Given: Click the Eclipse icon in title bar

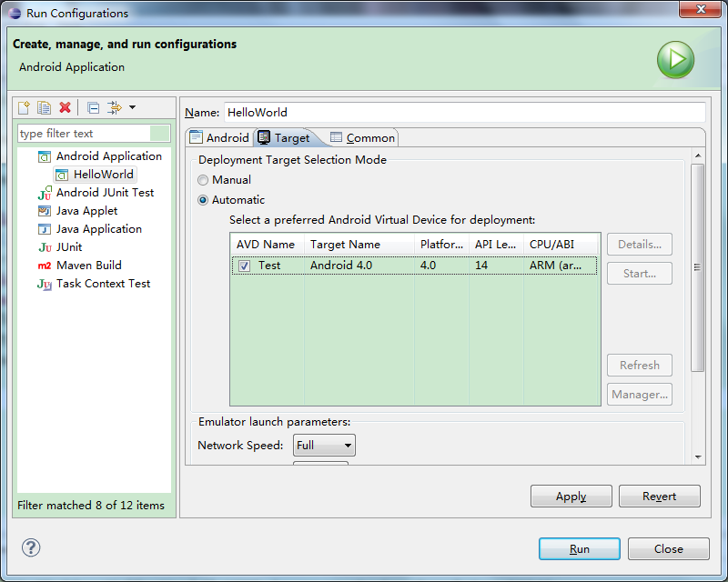Looking at the screenshot, I should (15, 13).
